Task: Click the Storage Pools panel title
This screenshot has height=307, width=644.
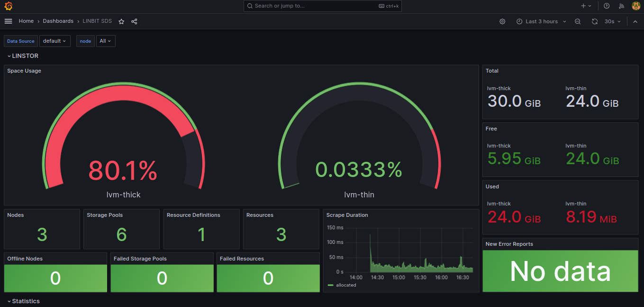Action: [105, 215]
